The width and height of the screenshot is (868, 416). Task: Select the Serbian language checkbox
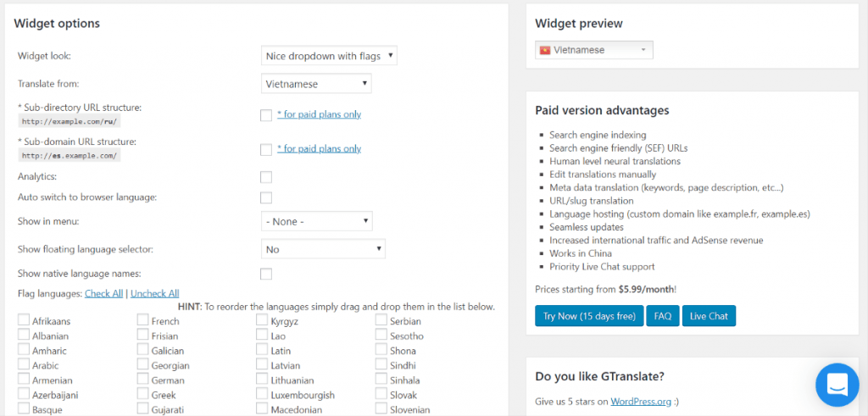tap(381, 319)
